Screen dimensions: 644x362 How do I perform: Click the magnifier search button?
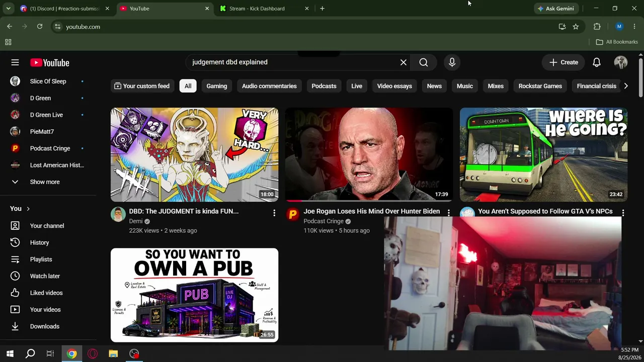(424, 62)
